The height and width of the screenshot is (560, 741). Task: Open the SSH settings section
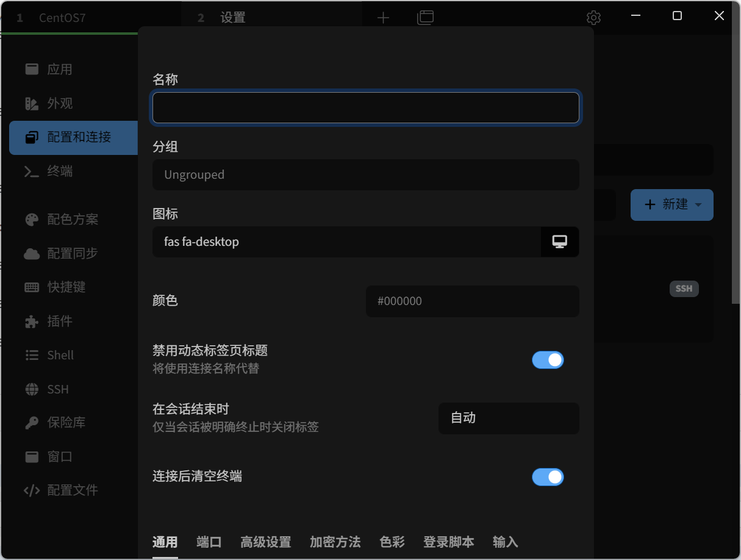click(x=57, y=389)
